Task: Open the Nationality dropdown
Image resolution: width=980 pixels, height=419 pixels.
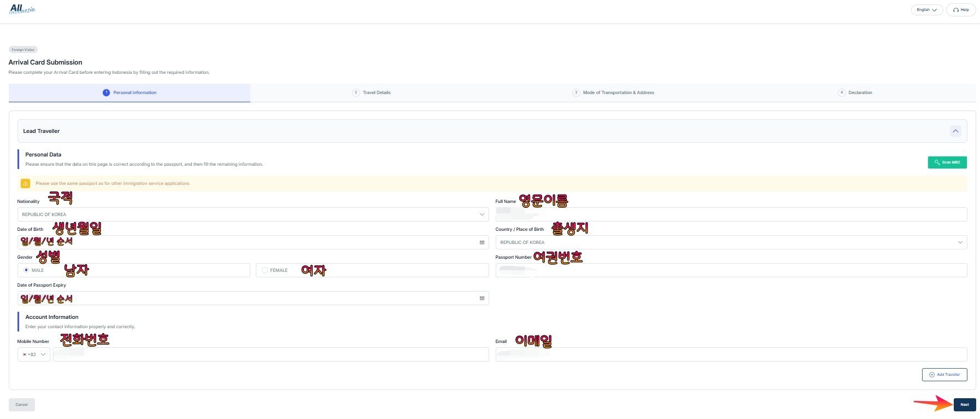Action: pyautogui.click(x=253, y=214)
